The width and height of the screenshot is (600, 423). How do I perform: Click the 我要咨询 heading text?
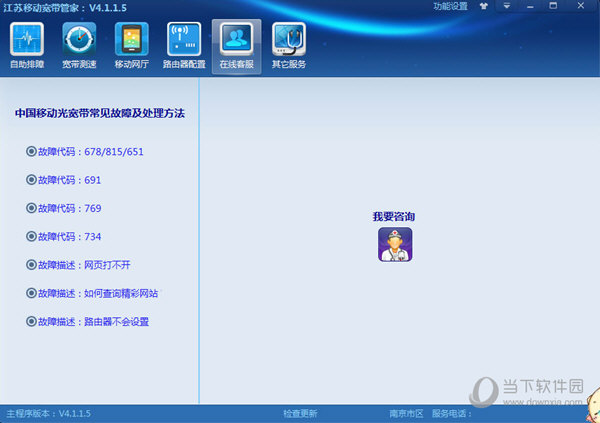(x=394, y=217)
